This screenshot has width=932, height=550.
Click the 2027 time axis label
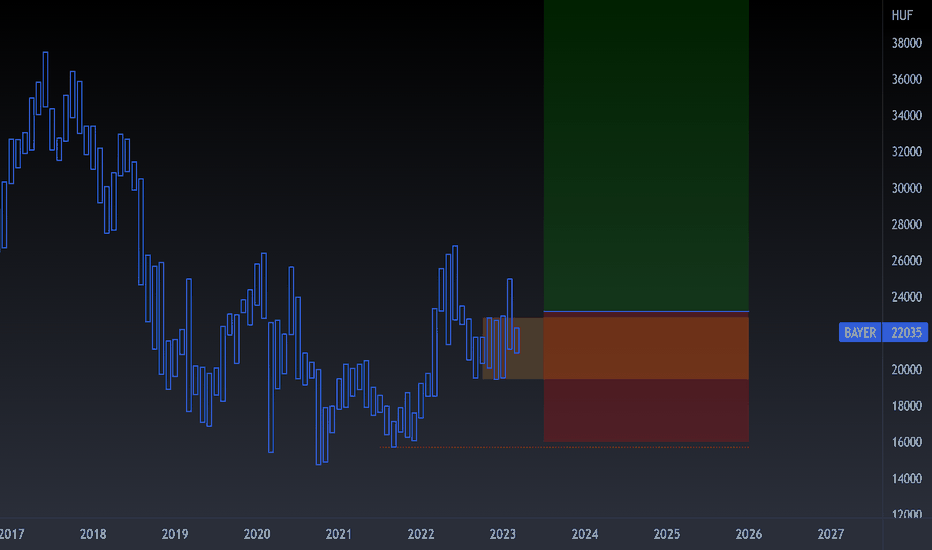click(x=830, y=534)
